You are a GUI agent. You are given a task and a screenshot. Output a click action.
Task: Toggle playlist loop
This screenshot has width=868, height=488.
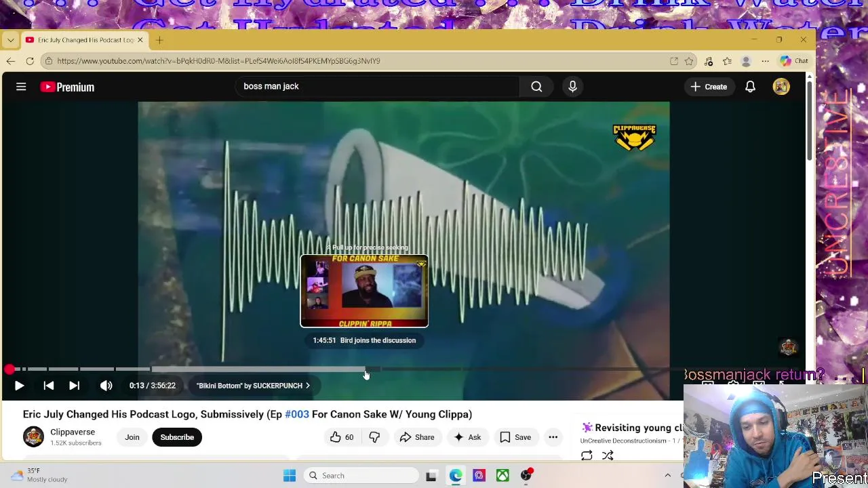click(587, 455)
